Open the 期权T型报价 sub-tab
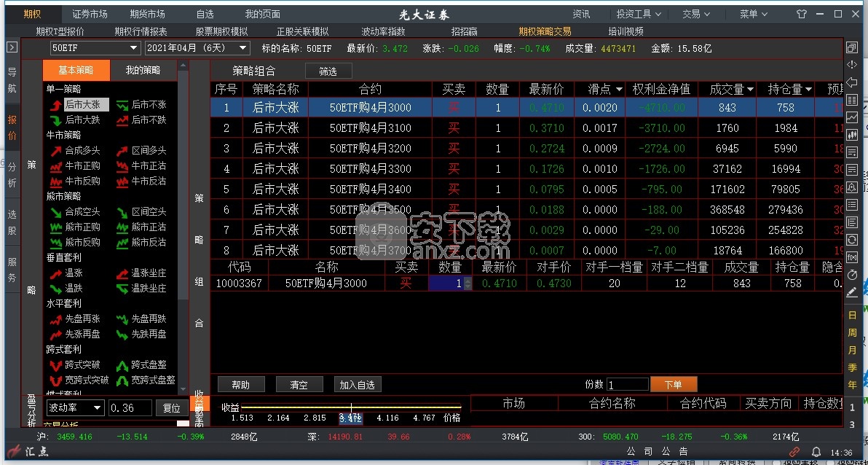This screenshot has height=465, width=868. click(60, 31)
